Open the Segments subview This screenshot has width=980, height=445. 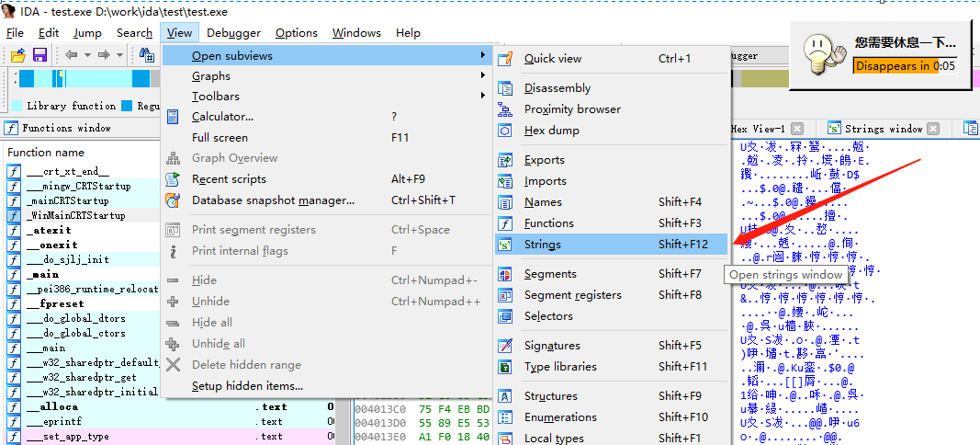612,273
